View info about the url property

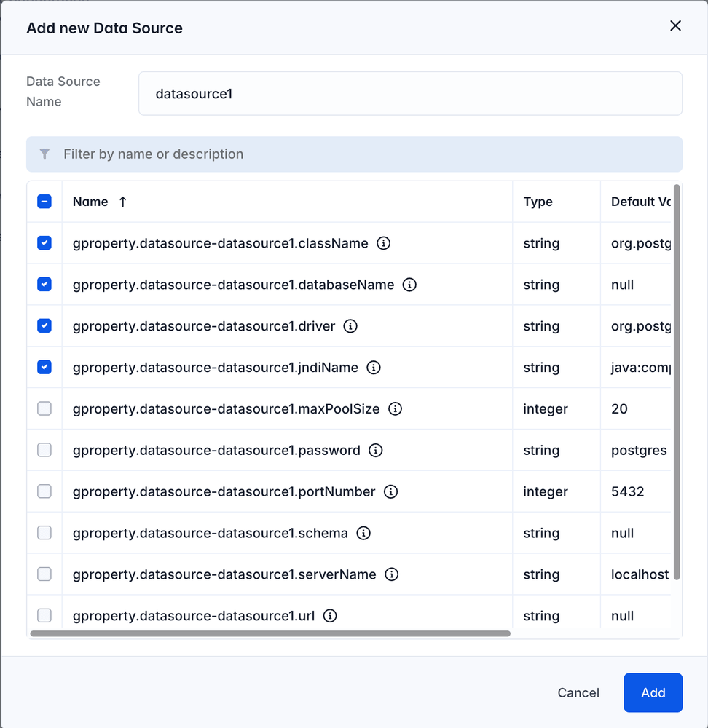[x=329, y=615]
